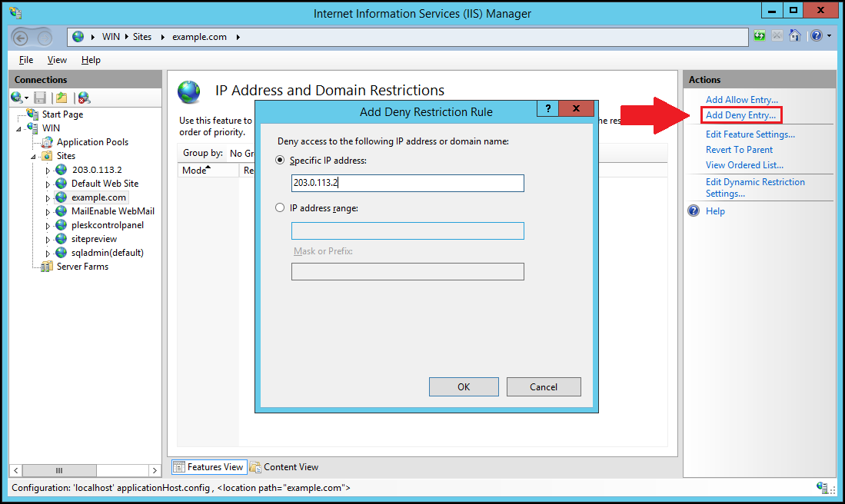Click the Delete connection icon in Connections toolbar
Viewport: 845px width, 504px height.
coord(84,98)
